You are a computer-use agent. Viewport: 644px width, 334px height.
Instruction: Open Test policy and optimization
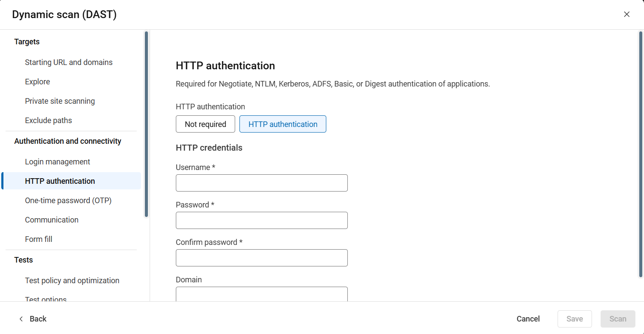click(72, 281)
